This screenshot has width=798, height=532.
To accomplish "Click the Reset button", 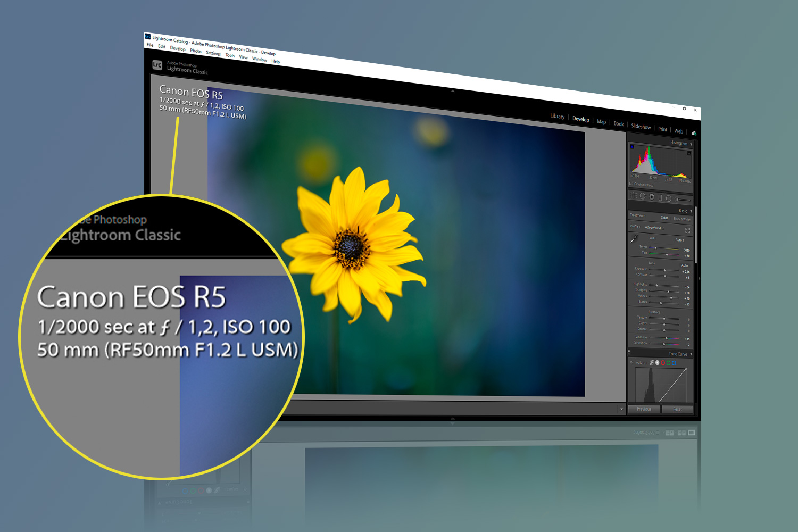I will (x=678, y=409).
